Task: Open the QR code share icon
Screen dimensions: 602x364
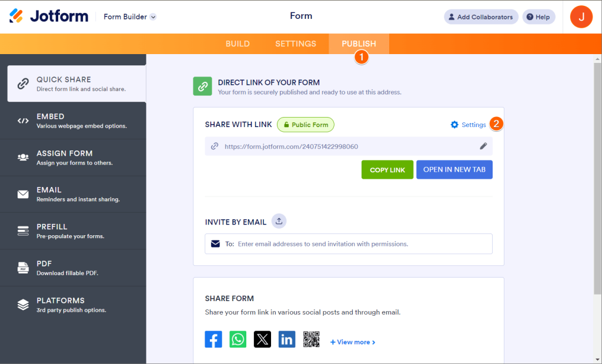Action: pyautogui.click(x=312, y=339)
